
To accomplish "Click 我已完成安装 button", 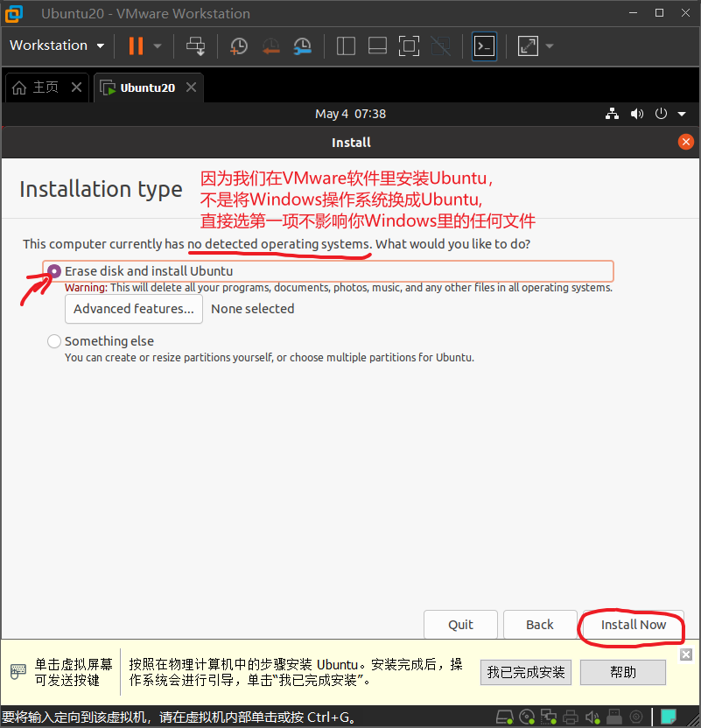I will pos(525,672).
